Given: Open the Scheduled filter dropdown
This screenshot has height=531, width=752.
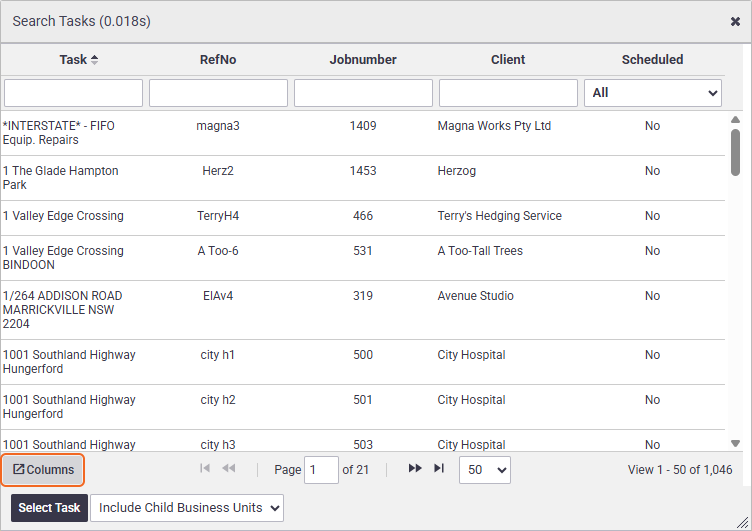Looking at the screenshot, I should click(653, 93).
